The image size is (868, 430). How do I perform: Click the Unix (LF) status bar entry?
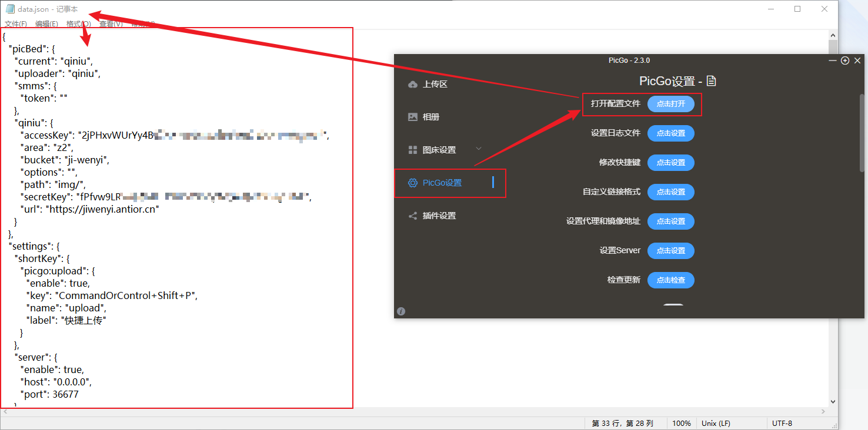716,424
